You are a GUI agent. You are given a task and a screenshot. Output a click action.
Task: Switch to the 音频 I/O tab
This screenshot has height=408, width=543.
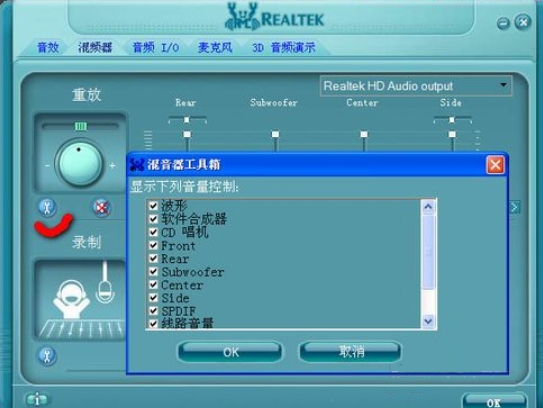156,47
